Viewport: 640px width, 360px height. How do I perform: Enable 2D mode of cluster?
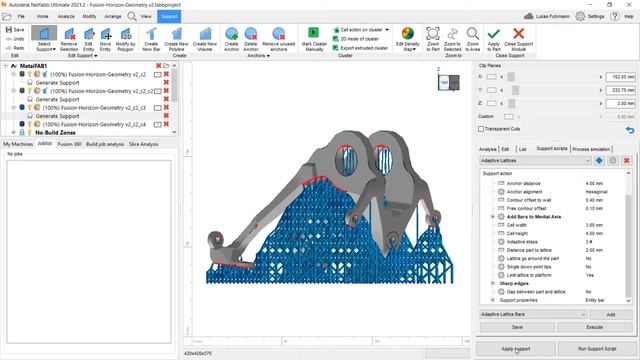[356, 39]
